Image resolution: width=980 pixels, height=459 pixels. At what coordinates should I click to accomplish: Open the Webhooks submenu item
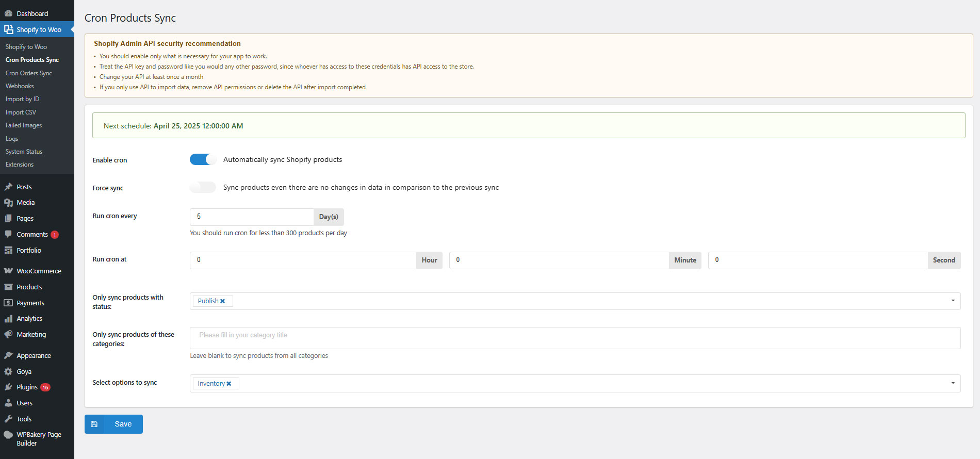[20, 86]
